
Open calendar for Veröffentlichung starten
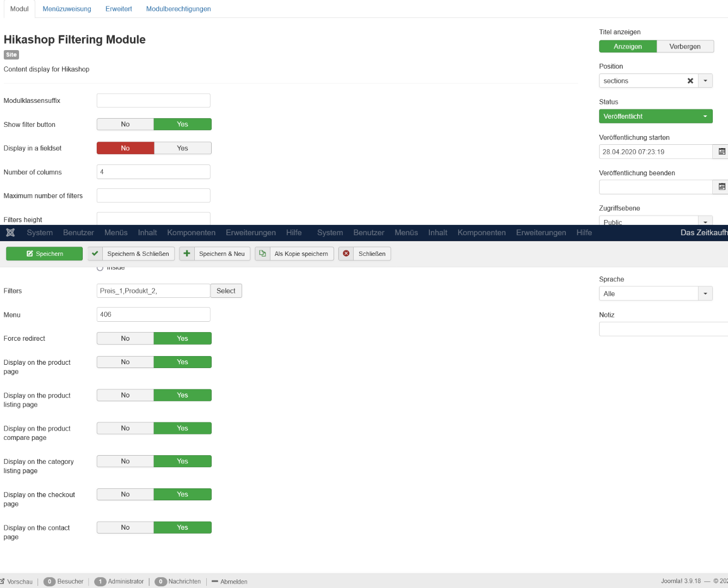pos(721,152)
